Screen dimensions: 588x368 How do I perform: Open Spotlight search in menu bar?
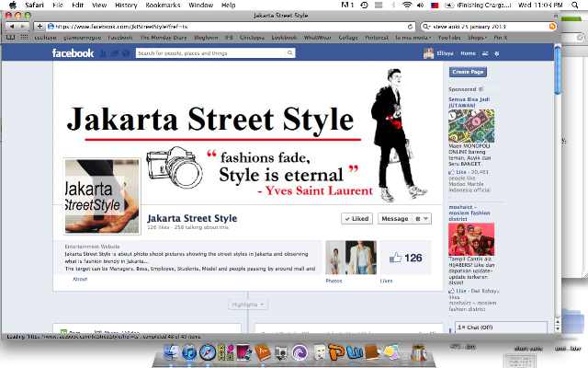coord(574,5)
